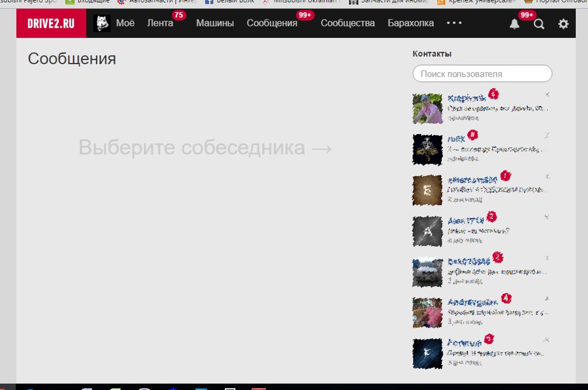Viewport: 588px width, 390px height.
Task: Remove the grey A avatar contact via x
Action: 547,217
